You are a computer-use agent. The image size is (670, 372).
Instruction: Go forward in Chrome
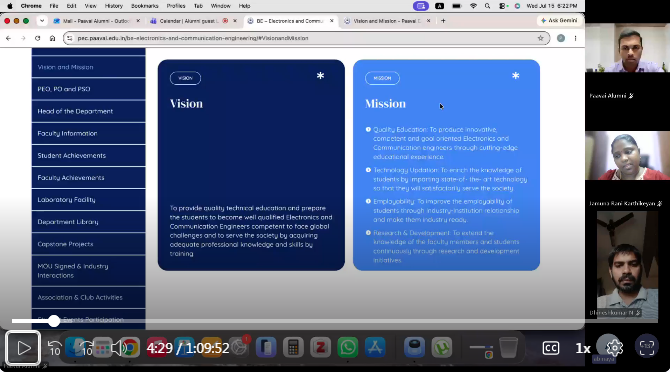point(23,38)
